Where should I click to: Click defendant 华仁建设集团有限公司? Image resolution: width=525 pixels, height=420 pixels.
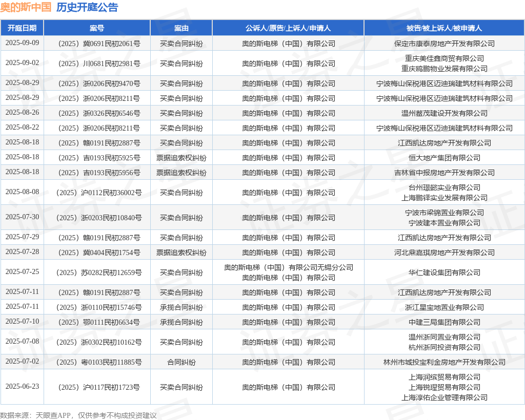(445, 272)
